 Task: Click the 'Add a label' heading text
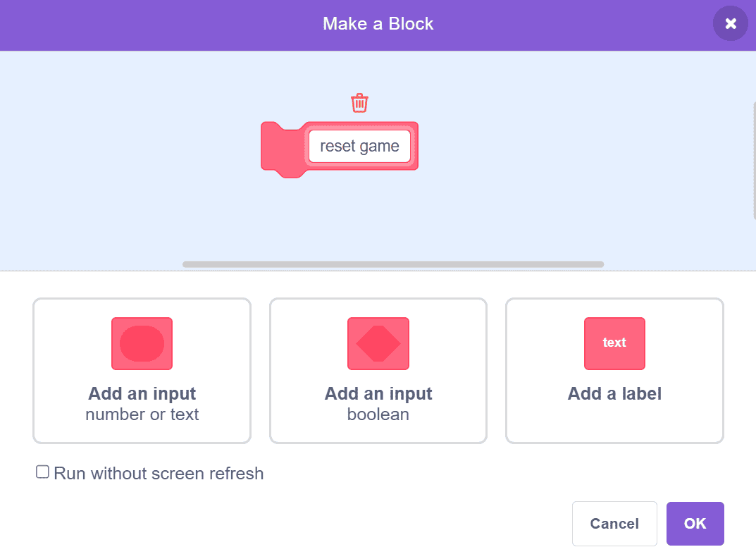pos(614,393)
